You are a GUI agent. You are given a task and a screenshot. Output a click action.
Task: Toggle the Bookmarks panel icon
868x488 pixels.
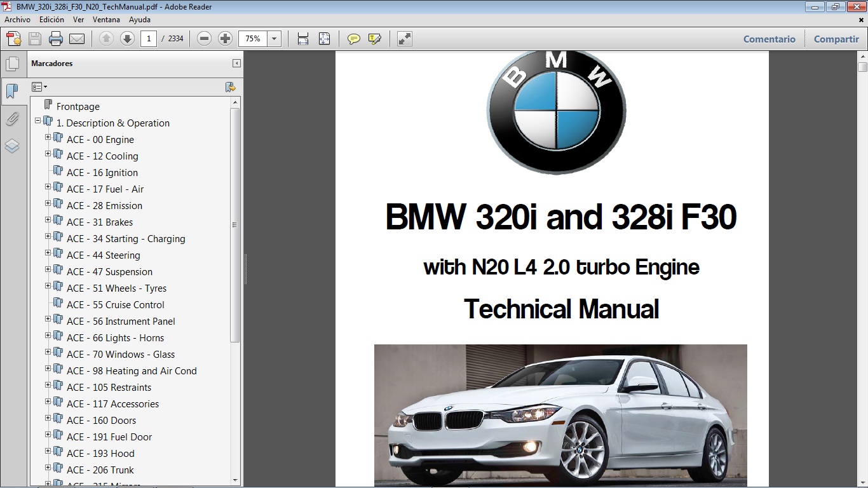click(x=11, y=91)
